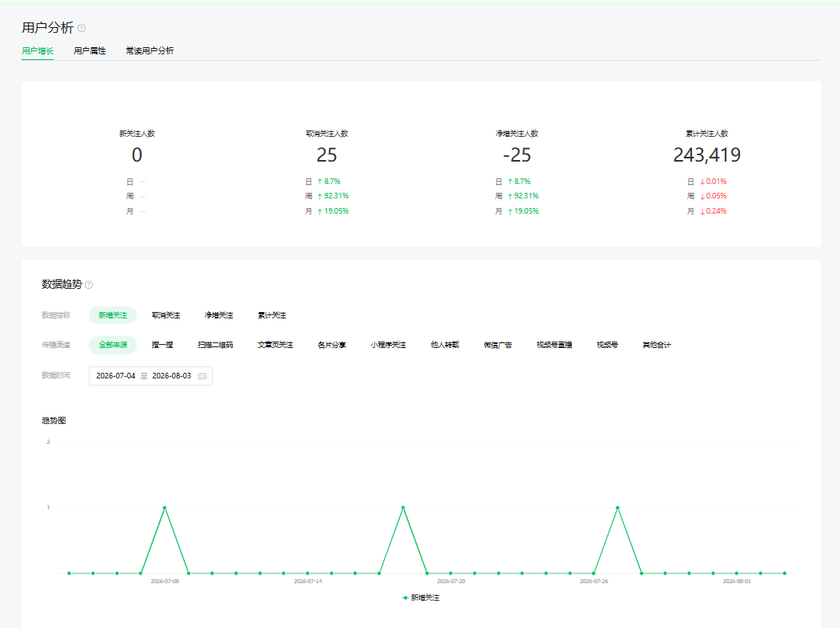Screen dimensions: 840x628
Task: Open the date range picker 2026-07-04 至 2026-08-03
Action: (150, 376)
